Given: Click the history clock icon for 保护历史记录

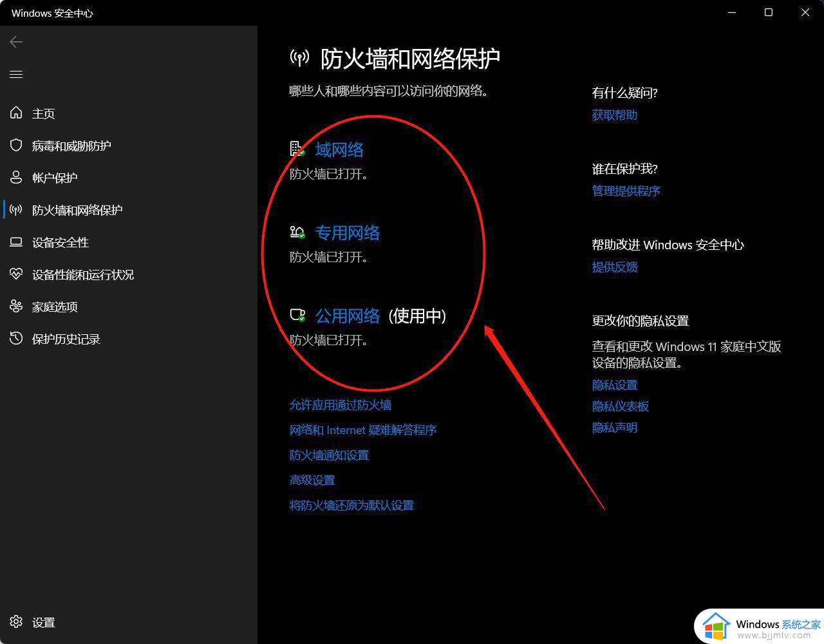Looking at the screenshot, I should click(16, 338).
